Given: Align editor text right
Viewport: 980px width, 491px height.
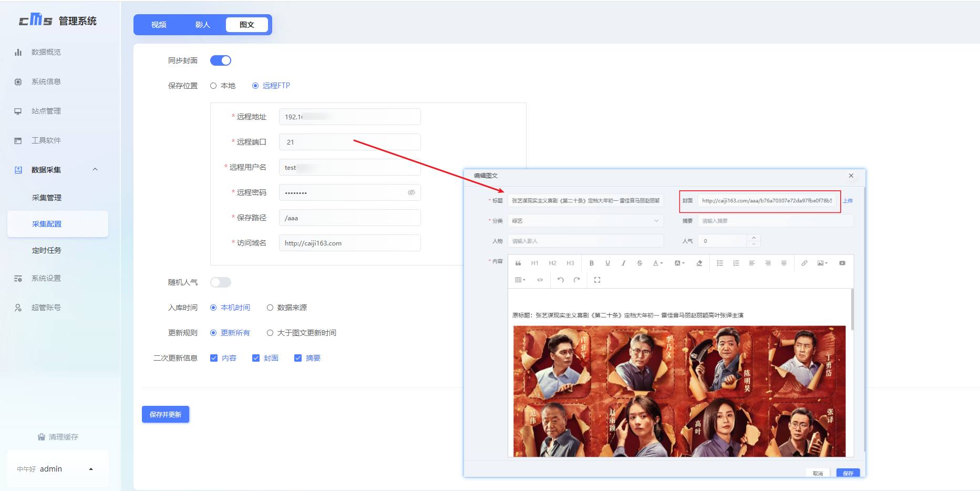Looking at the screenshot, I should point(768,263).
